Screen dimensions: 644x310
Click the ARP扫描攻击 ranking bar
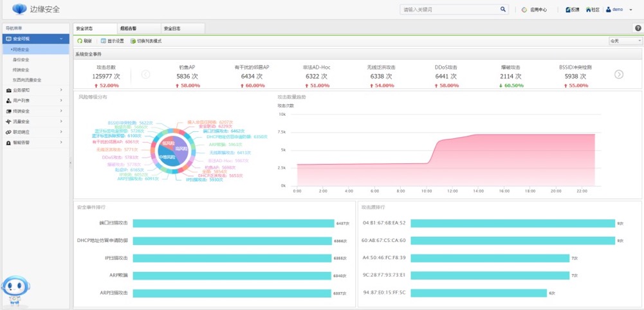pos(232,293)
